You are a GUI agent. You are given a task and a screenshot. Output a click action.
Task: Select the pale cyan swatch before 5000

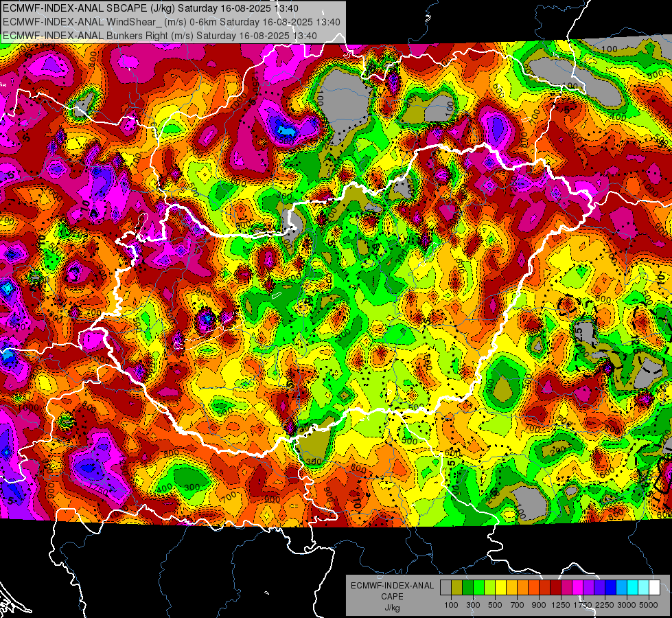(644, 588)
